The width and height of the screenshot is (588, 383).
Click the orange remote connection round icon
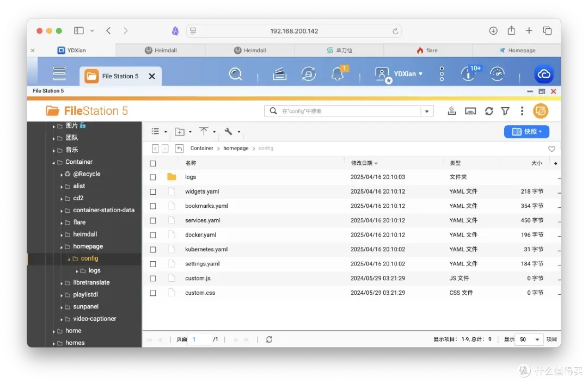(x=541, y=111)
